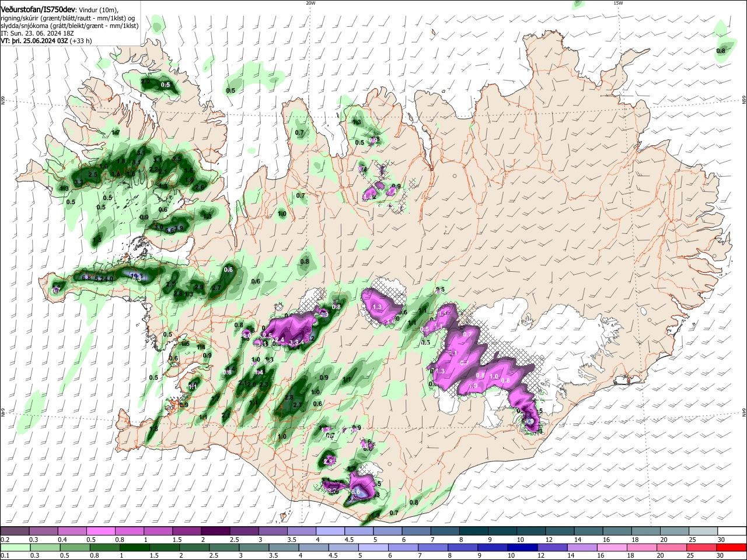The image size is (747, 560).
Task: Click the bright pink legend swatch labeled 0.5
Action: click(100, 531)
